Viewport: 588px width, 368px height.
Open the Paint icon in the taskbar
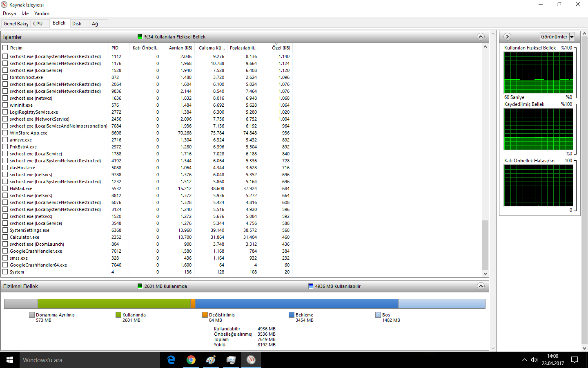pyautogui.click(x=211, y=360)
